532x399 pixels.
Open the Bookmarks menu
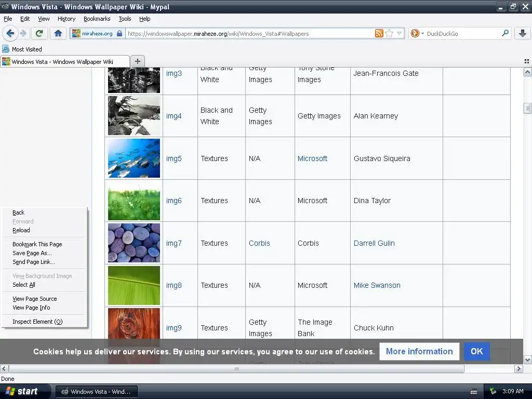(x=97, y=19)
